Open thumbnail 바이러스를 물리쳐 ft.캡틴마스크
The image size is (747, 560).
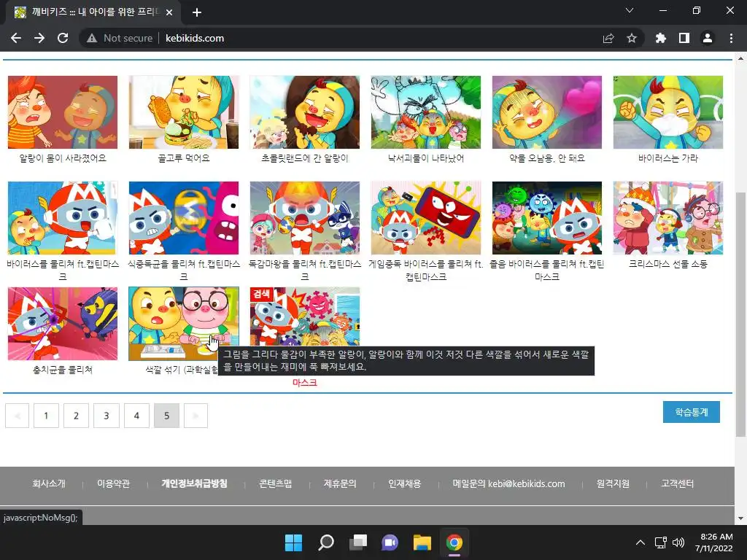[x=63, y=217]
